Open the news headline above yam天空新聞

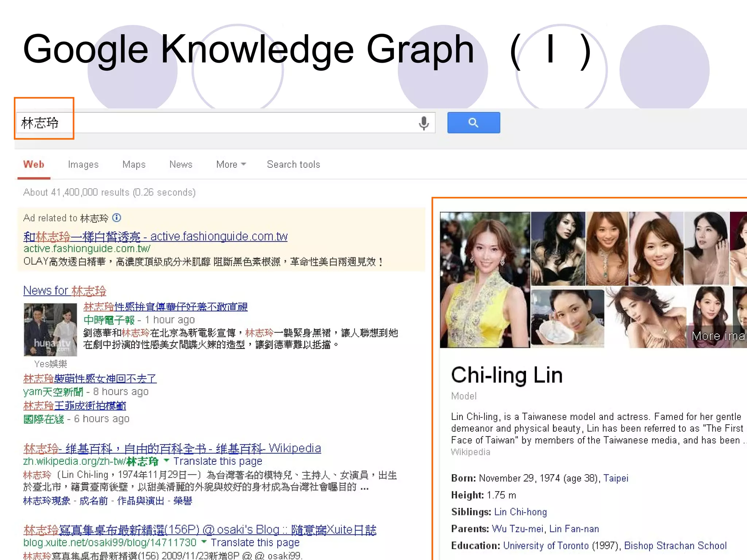(x=90, y=379)
